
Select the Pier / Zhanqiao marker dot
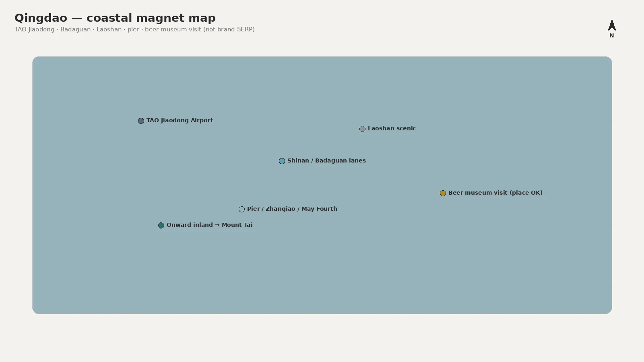tap(242, 209)
